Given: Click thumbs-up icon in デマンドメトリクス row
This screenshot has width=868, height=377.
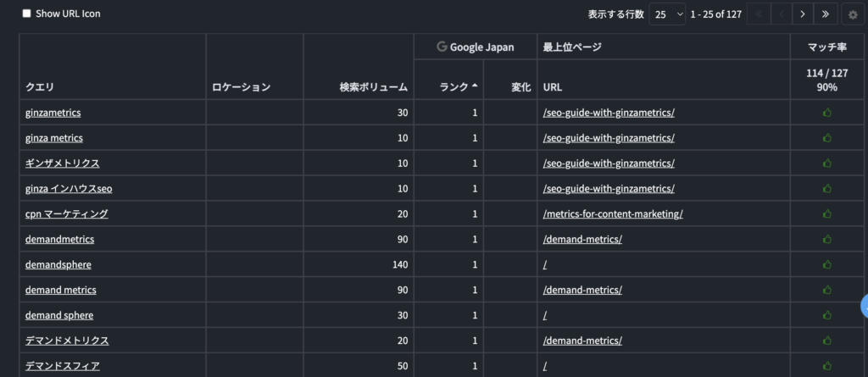Looking at the screenshot, I should point(827,341).
